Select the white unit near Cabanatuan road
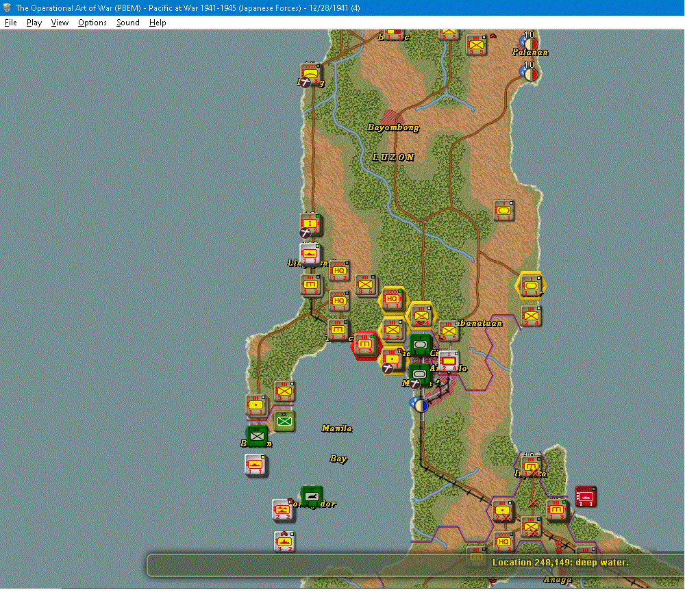The width and height of the screenshot is (685, 616). tap(449, 361)
